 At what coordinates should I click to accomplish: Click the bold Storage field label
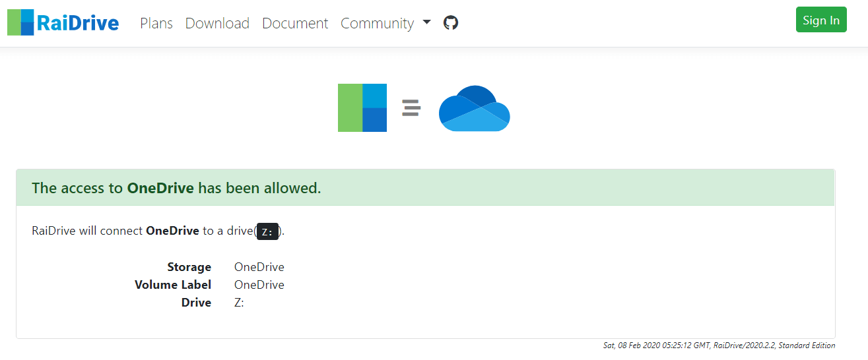click(x=189, y=267)
